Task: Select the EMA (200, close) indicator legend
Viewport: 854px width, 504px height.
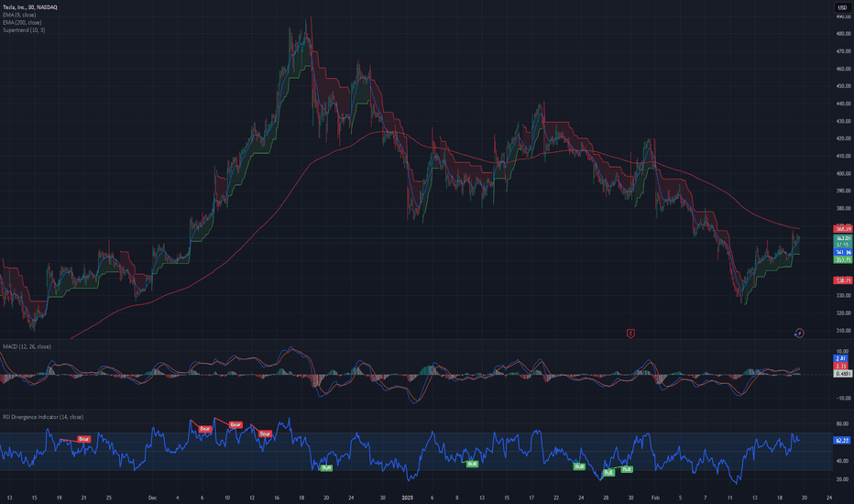Action: click(22, 22)
